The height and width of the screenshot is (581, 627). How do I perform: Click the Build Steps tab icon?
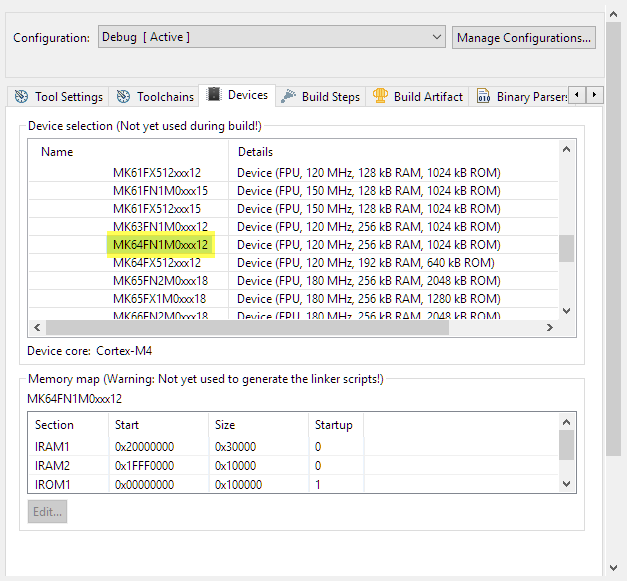click(x=288, y=97)
